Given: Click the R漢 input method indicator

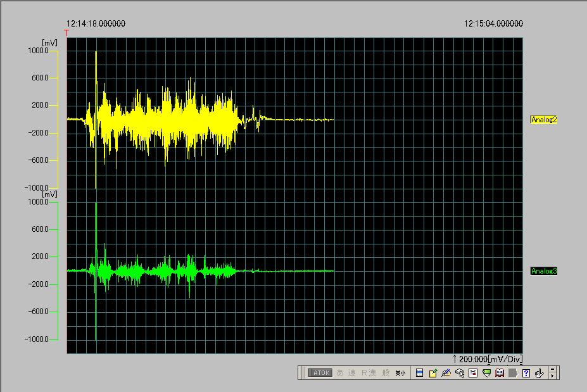Looking at the screenshot, I should pyautogui.click(x=369, y=373).
